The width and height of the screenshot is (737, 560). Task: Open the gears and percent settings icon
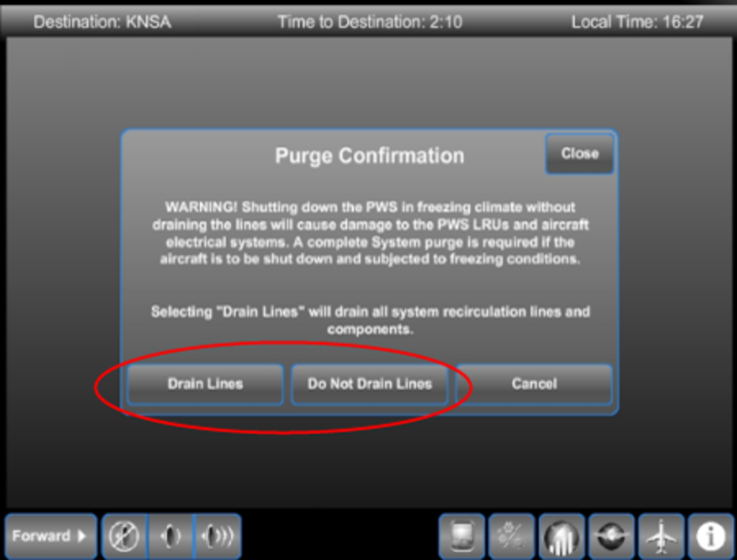click(x=511, y=536)
